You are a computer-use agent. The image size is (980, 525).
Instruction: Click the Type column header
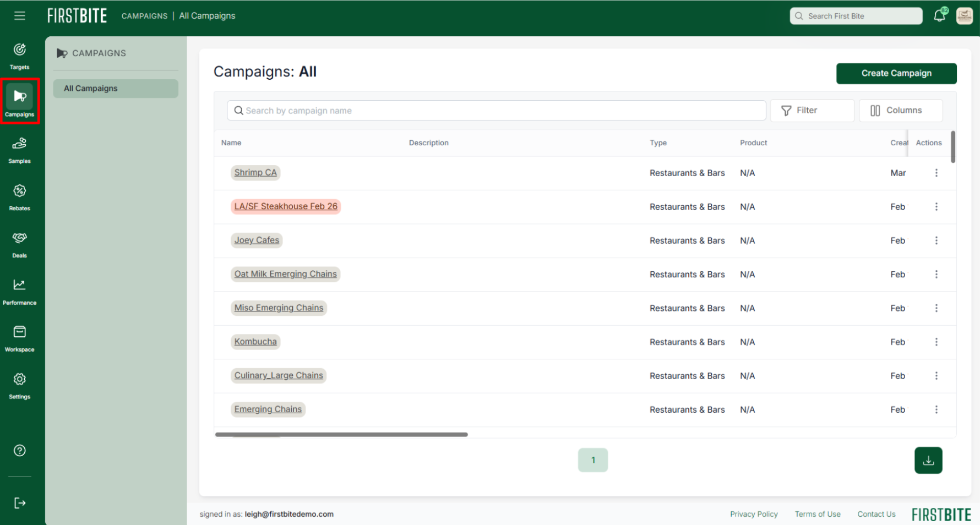tap(658, 143)
